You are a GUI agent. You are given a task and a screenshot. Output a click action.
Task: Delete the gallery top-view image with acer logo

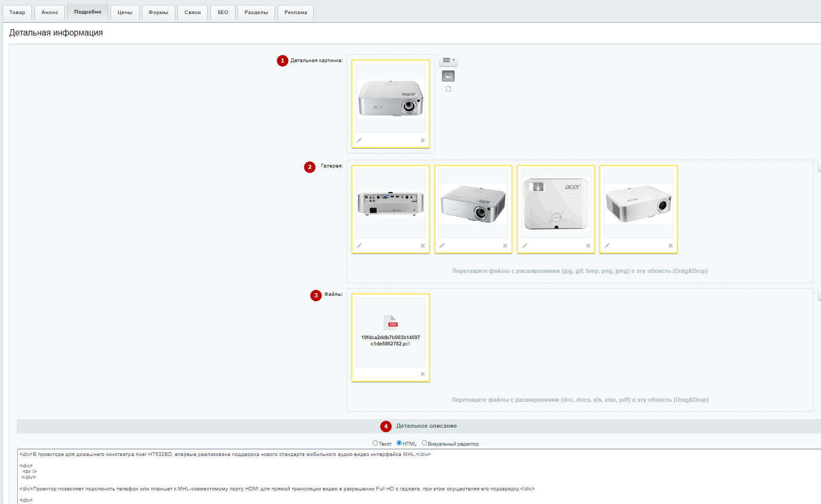pos(588,246)
